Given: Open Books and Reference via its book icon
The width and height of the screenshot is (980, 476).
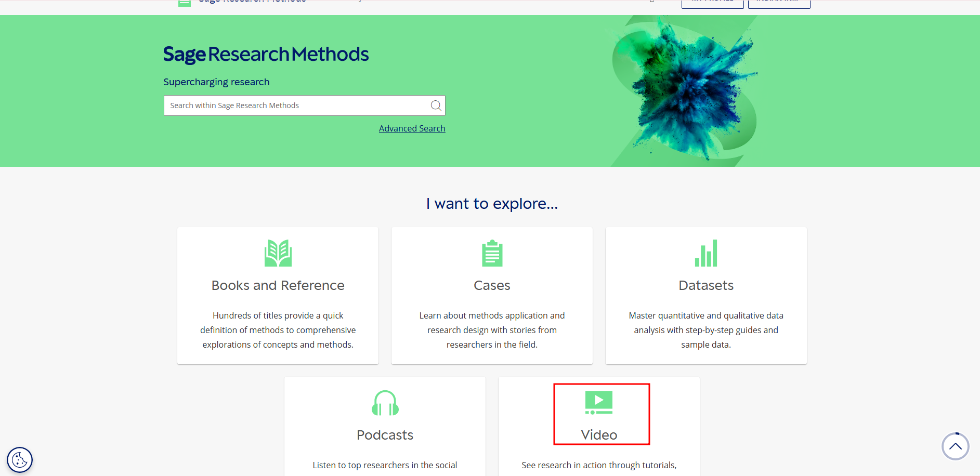Looking at the screenshot, I should coord(278,253).
